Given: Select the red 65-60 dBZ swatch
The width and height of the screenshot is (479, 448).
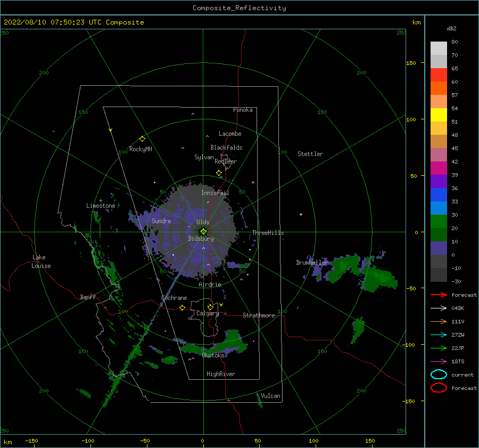Looking at the screenshot, I should coord(439,75).
